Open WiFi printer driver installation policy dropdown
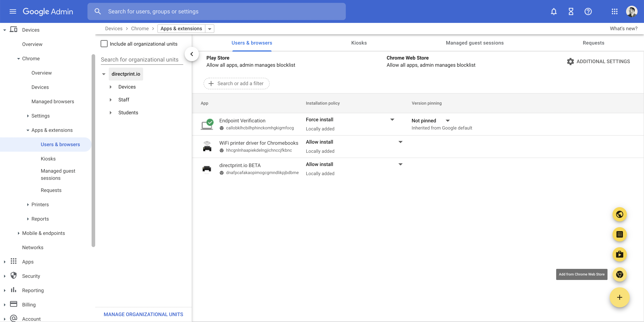The width and height of the screenshot is (644, 322). pyautogui.click(x=400, y=142)
